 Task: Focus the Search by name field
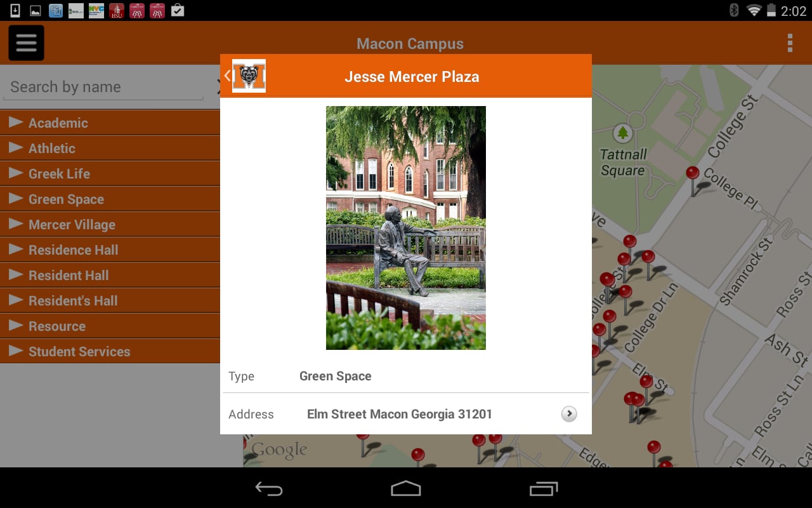tap(103, 87)
